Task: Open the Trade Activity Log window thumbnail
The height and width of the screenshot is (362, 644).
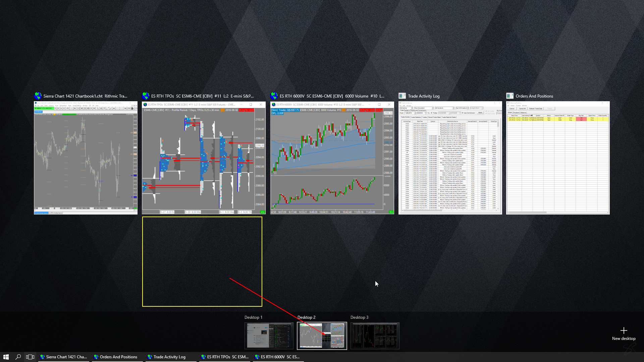Action: pos(450,158)
